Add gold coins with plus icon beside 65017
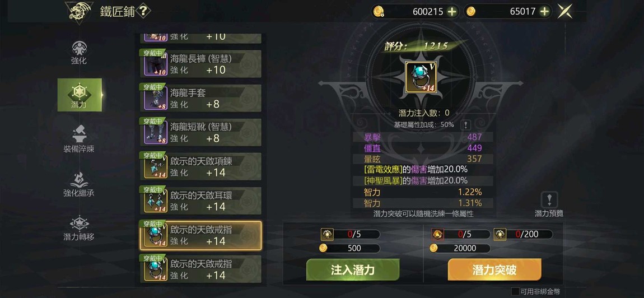Screen dimensions: 644x298 (x=545, y=12)
